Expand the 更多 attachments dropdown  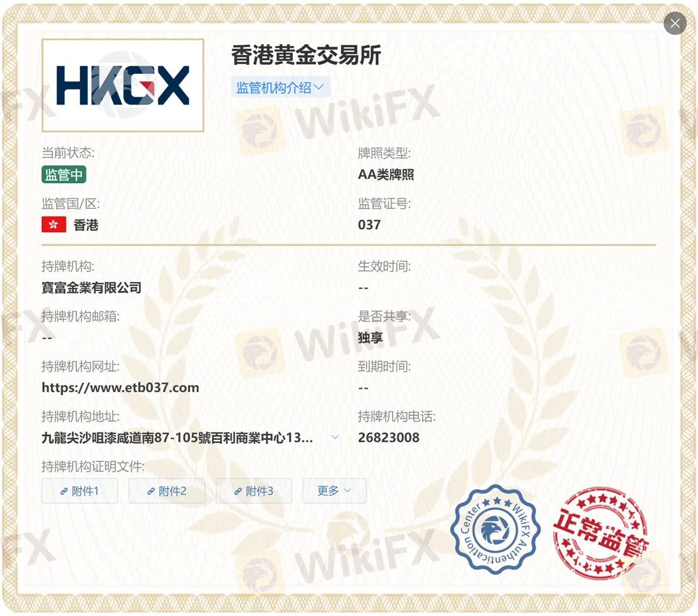334,491
